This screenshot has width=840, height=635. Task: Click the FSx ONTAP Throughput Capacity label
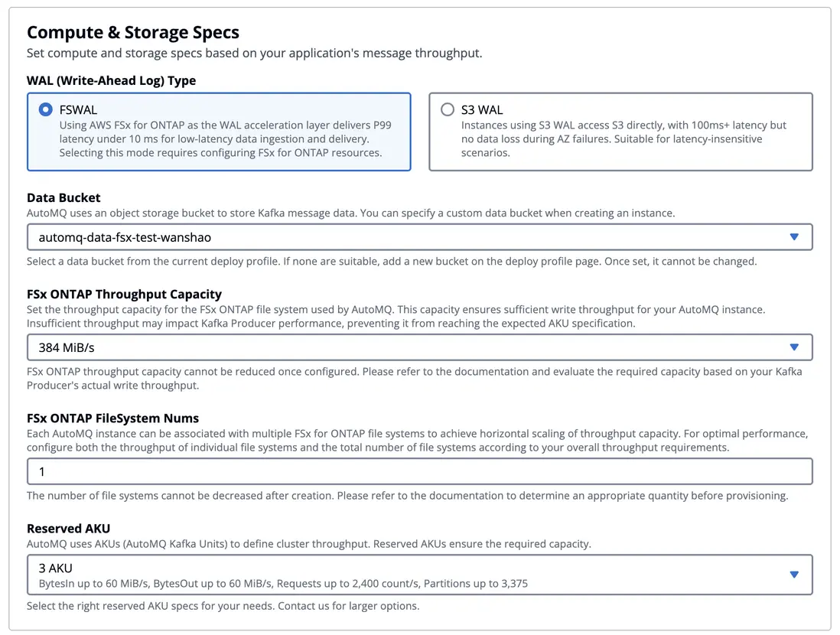pyautogui.click(x=124, y=294)
